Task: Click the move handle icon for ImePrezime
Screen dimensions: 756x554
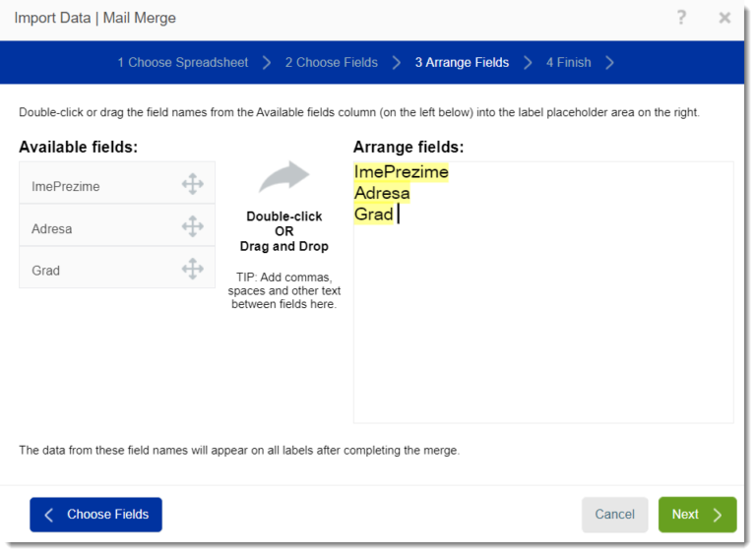Action: point(192,184)
